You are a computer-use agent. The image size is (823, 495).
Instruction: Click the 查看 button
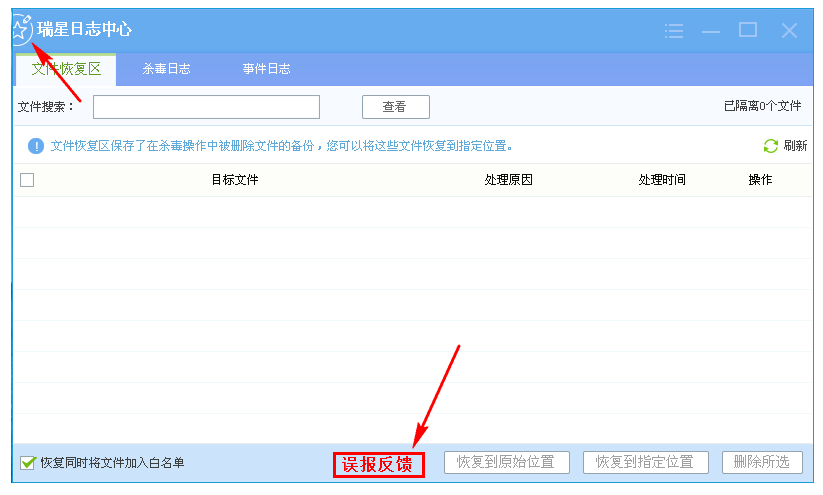(396, 107)
